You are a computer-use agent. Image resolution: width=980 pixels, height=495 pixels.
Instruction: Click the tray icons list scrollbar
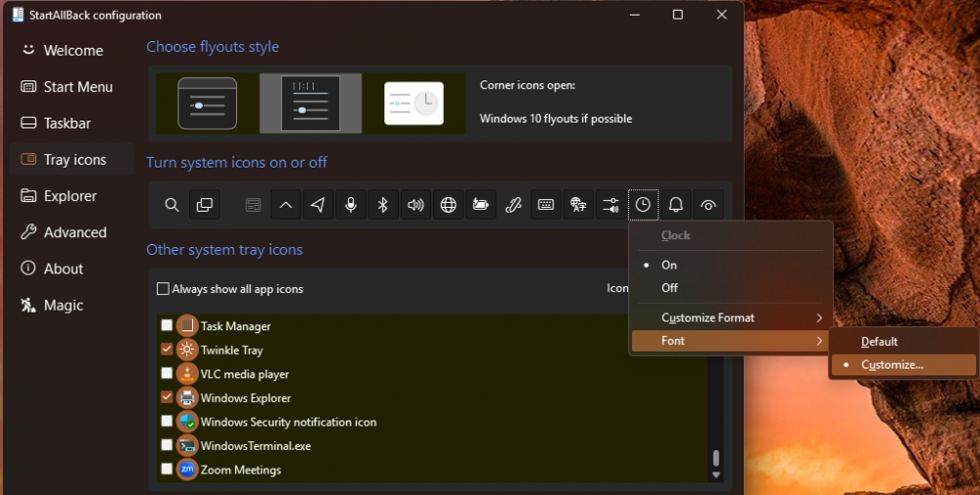[x=716, y=459]
